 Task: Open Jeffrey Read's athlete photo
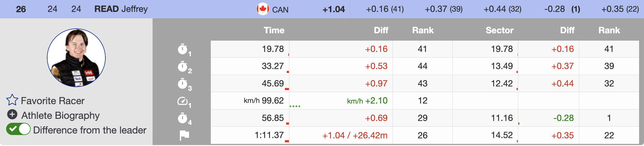click(x=76, y=58)
